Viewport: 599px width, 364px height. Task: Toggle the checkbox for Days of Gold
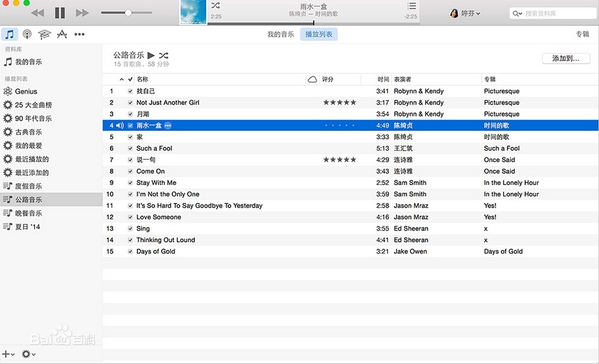131,251
